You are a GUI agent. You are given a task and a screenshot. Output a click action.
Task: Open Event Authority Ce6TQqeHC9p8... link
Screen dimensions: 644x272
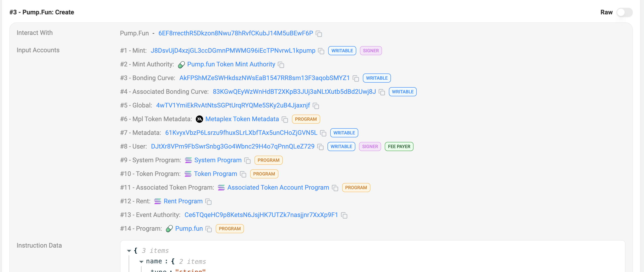(x=261, y=215)
